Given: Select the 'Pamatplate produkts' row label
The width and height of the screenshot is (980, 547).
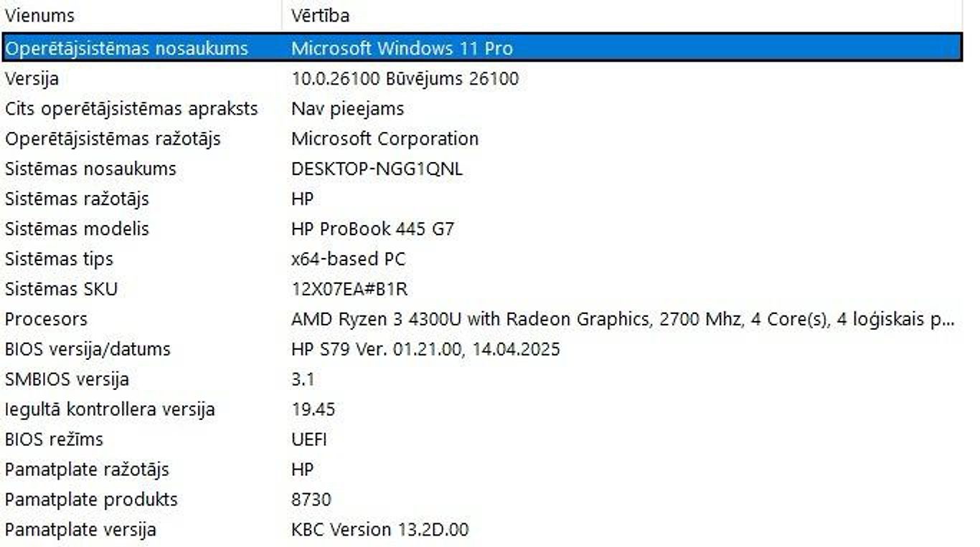Looking at the screenshot, I should click(x=91, y=500).
